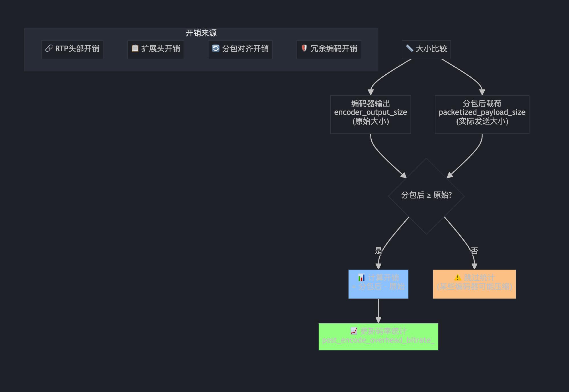
Task: Select the trend-chart icon in 更新码率统计 node
Action: pyautogui.click(x=353, y=331)
